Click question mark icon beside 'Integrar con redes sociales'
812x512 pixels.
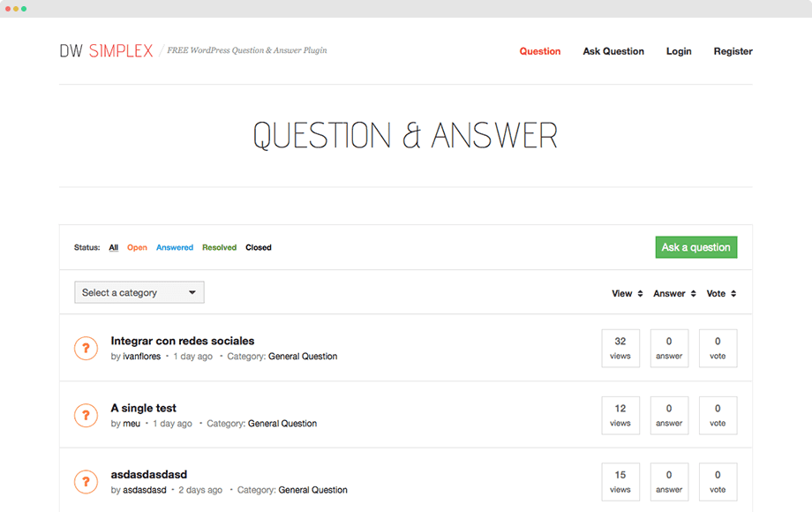(x=86, y=348)
